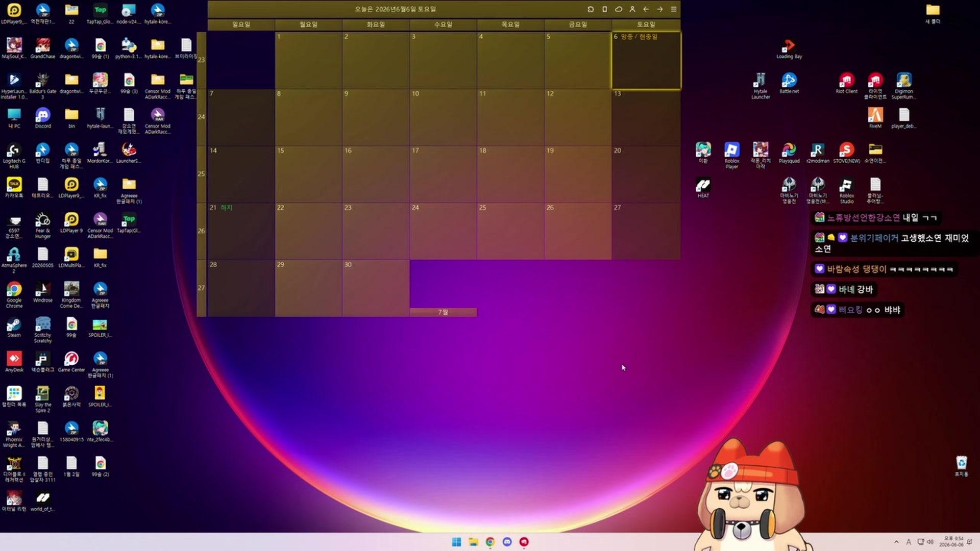
Task: Open the Battle.net desktop shortcut
Action: tap(789, 83)
